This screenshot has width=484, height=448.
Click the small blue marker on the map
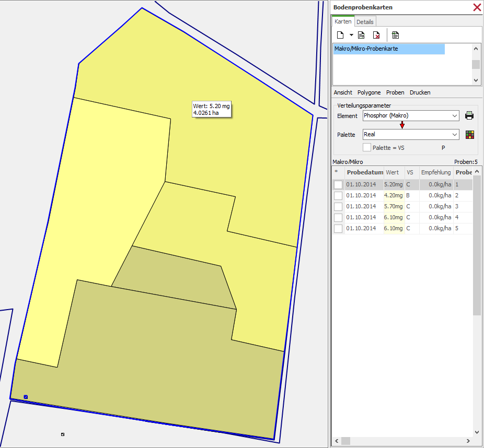(x=26, y=397)
